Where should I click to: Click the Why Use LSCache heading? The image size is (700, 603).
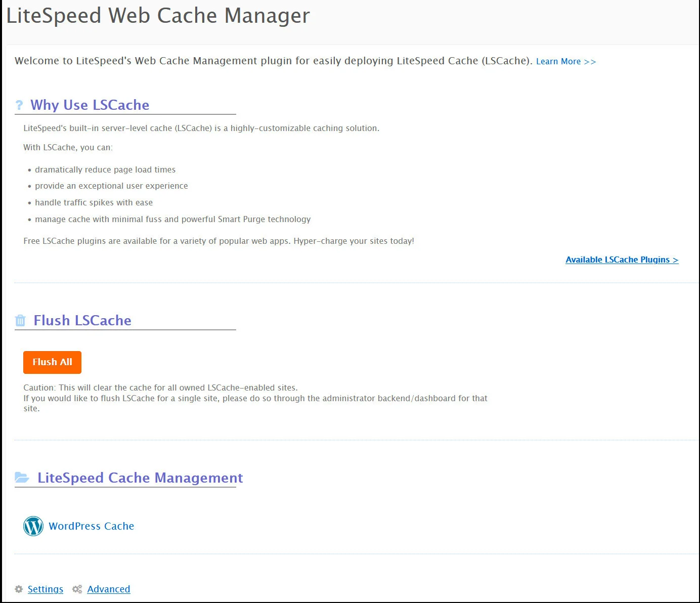pyautogui.click(x=90, y=105)
